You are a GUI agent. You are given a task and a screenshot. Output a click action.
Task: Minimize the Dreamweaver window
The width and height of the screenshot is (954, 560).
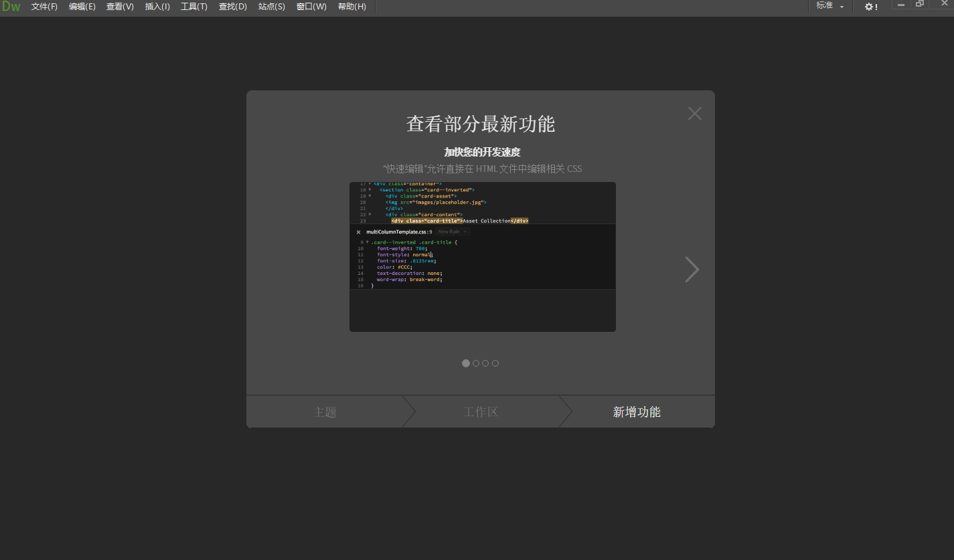900,5
